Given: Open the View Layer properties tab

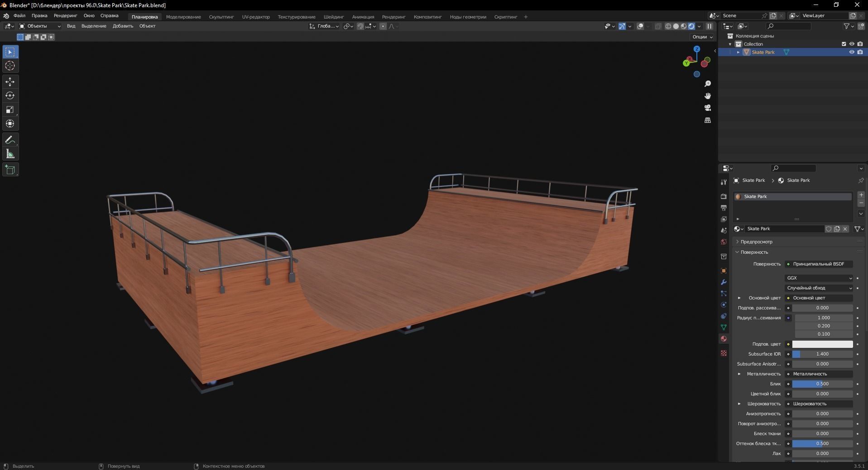Looking at the screenshot, I should coord(724,219).
